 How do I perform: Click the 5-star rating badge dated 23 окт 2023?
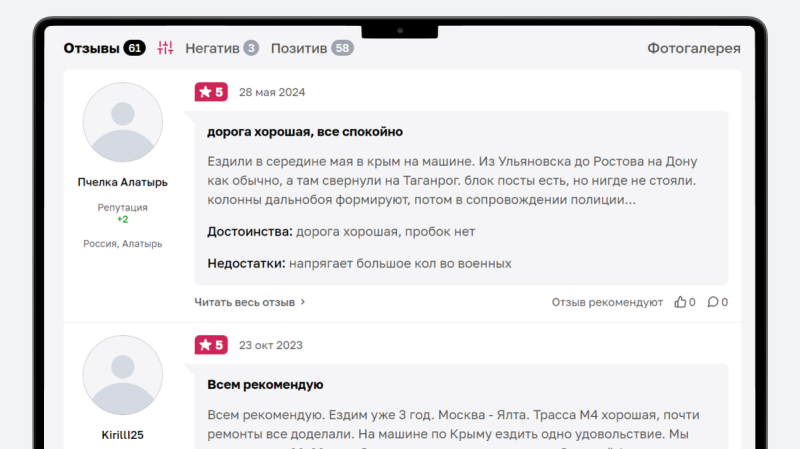(211, 345)
